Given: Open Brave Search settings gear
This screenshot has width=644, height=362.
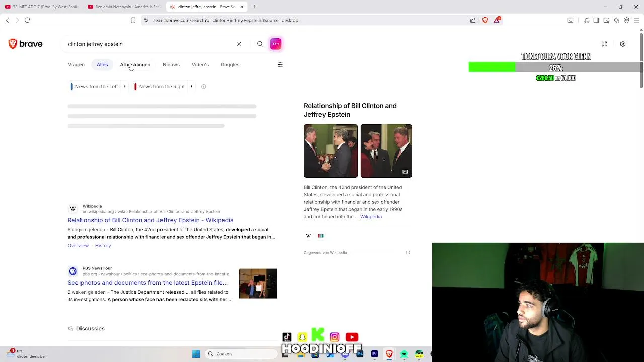Looking at the screenshot, I should [x=623, y=44].
